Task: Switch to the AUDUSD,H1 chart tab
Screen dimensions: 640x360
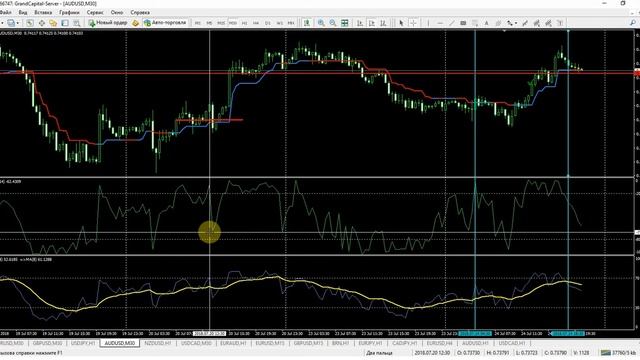Action: pos(475,343)
